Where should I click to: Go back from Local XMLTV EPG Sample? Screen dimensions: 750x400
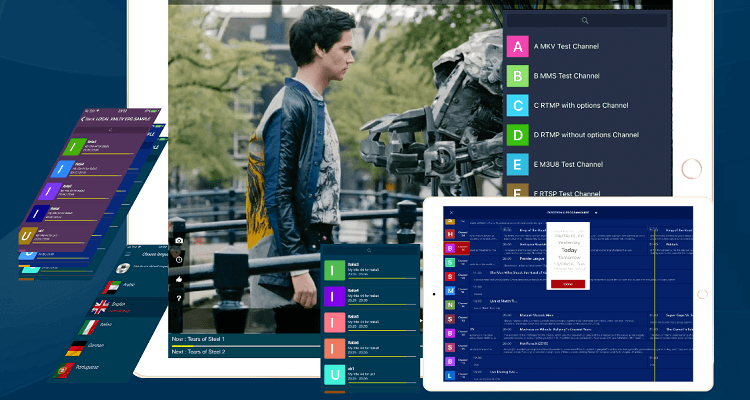pyautogui.click(x=85, y=120)
